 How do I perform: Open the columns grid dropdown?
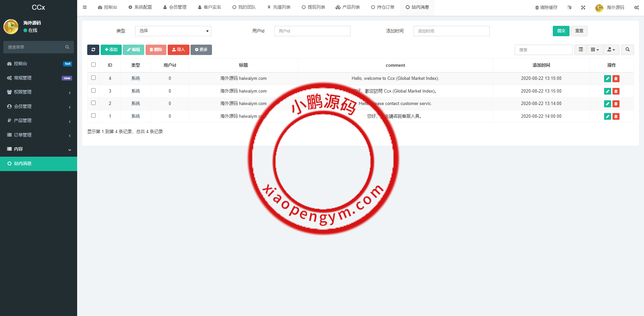click(595, 50)
